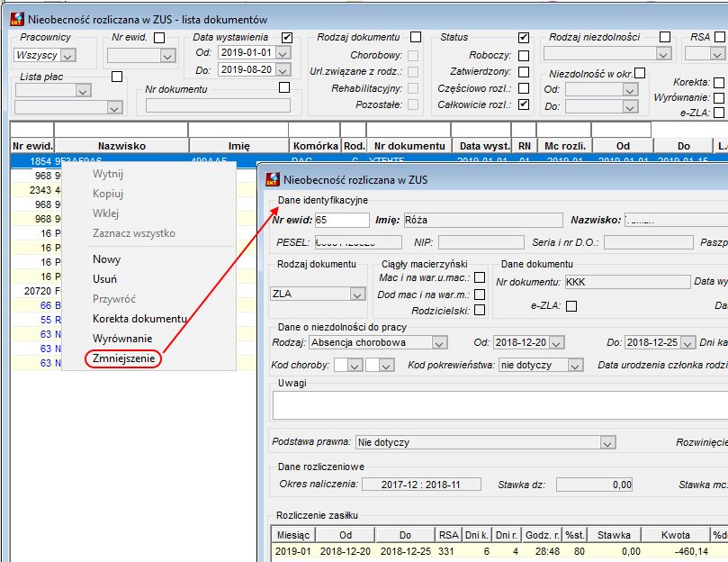Select Zmniejszenie in the context menu
The image size is (728, 562).
[x=123, y=358]
